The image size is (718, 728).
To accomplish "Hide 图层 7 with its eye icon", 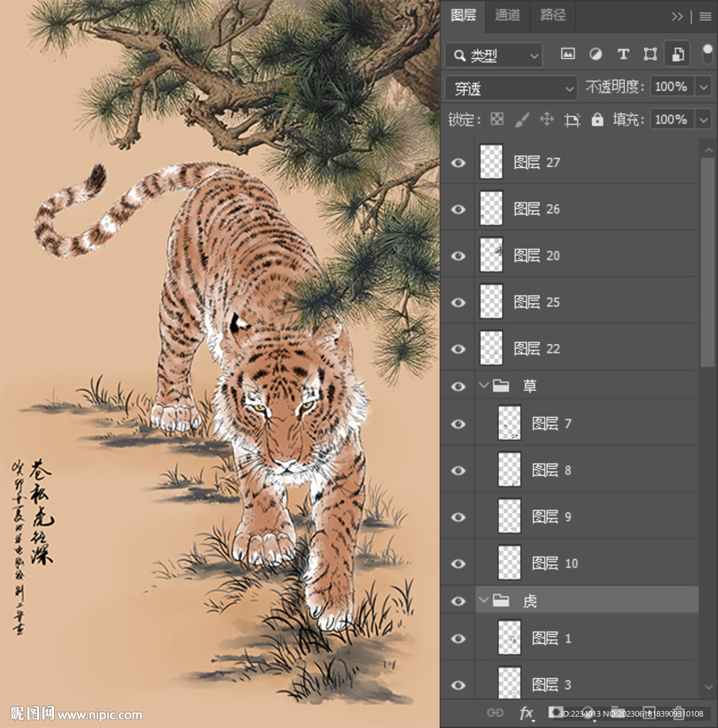I will click(458, 424).
